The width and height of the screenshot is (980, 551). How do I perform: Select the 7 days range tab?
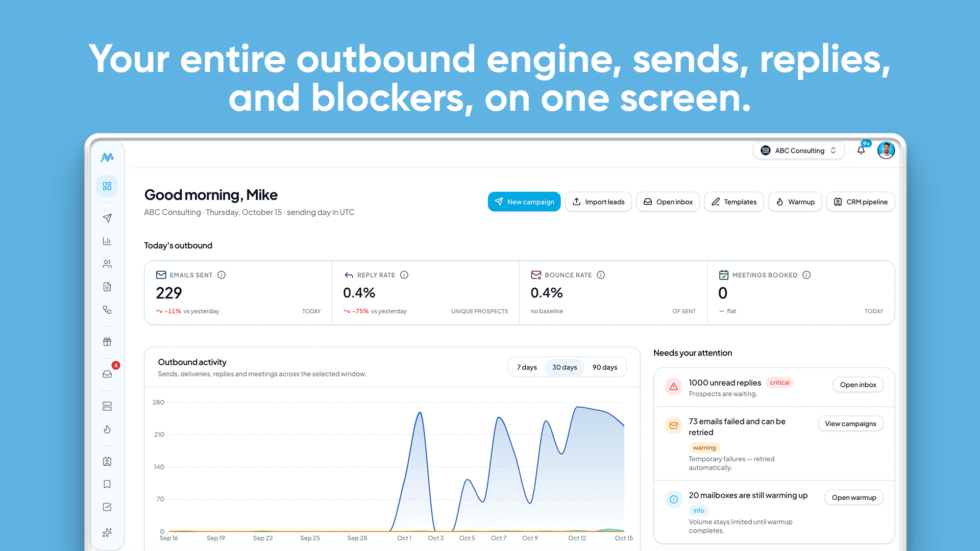527,367
